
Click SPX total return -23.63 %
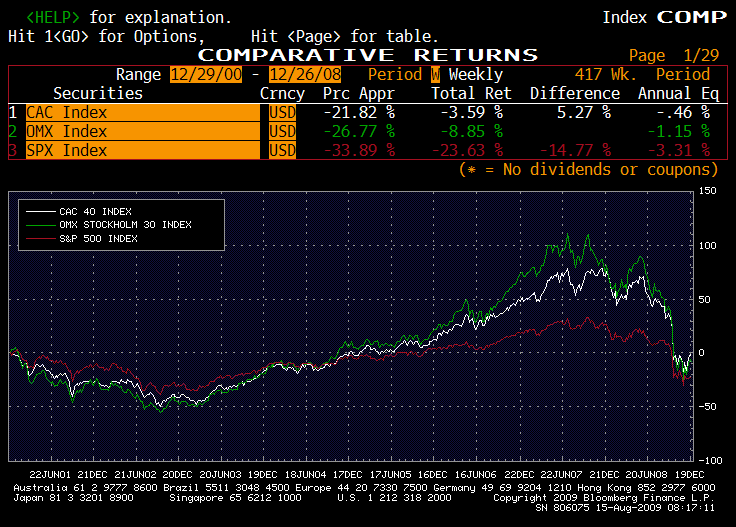tap(467, 150)
